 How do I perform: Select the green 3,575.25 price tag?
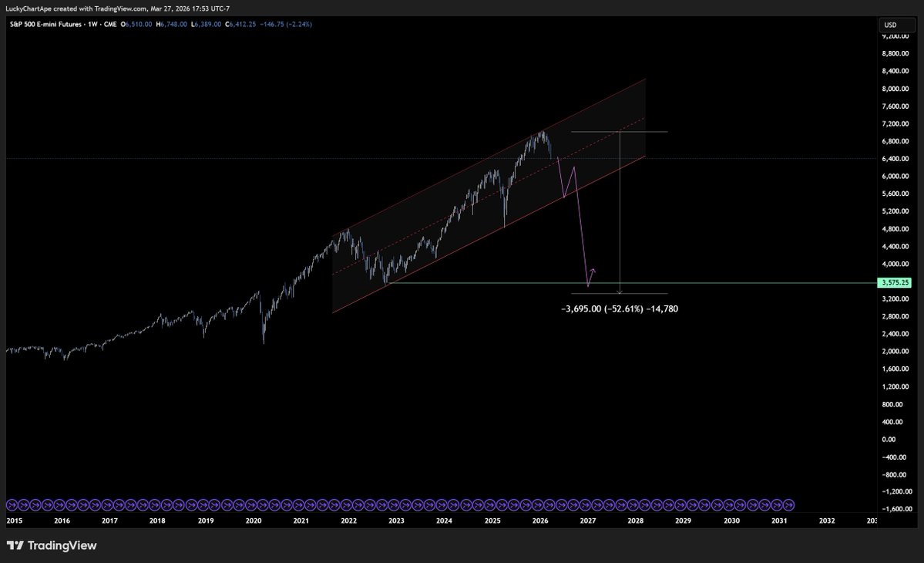[x=896, y=283]
